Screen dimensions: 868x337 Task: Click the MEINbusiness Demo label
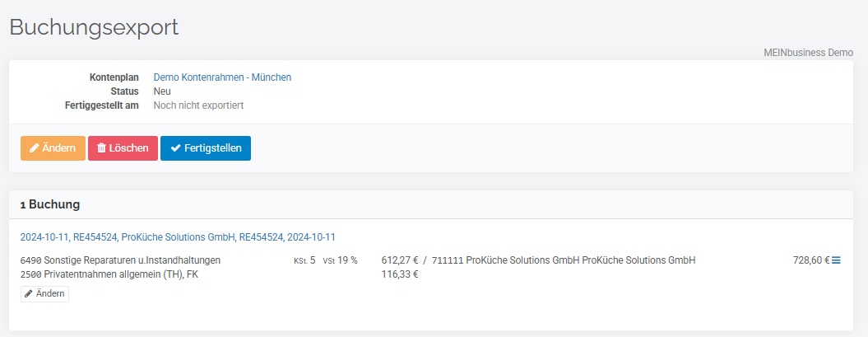pos(808,54)
